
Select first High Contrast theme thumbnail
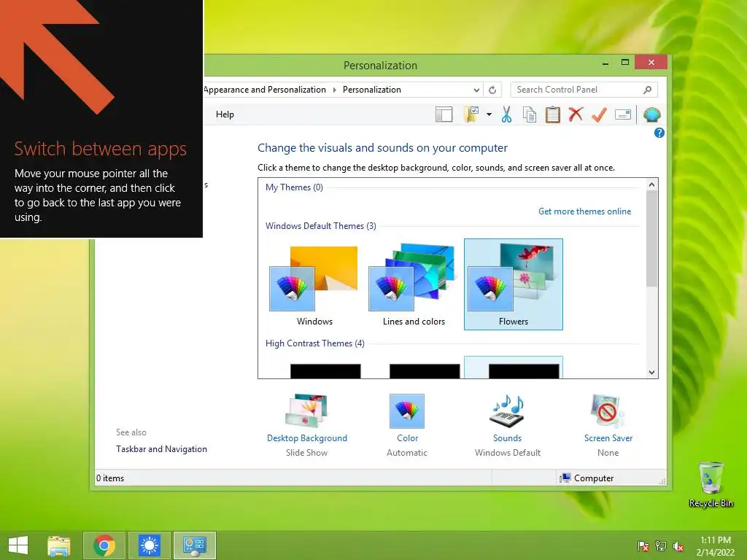tap(325, 371)
